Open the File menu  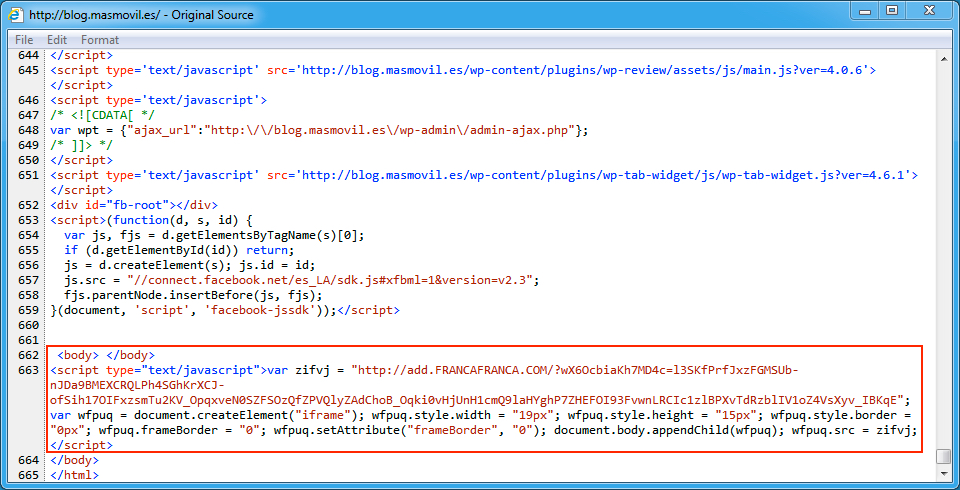point(24,40)
